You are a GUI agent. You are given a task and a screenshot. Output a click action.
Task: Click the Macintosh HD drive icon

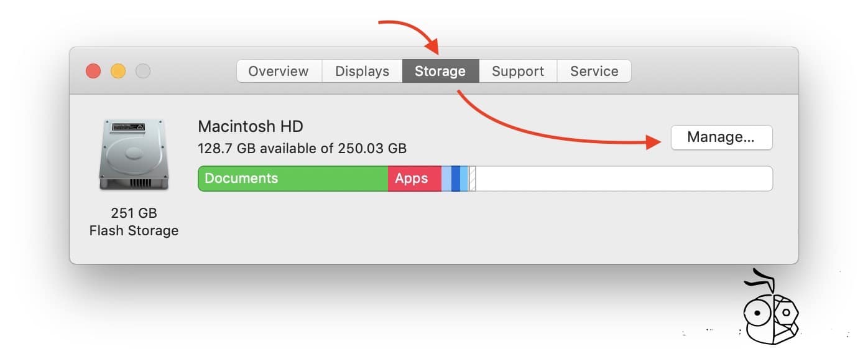[134, 154]
